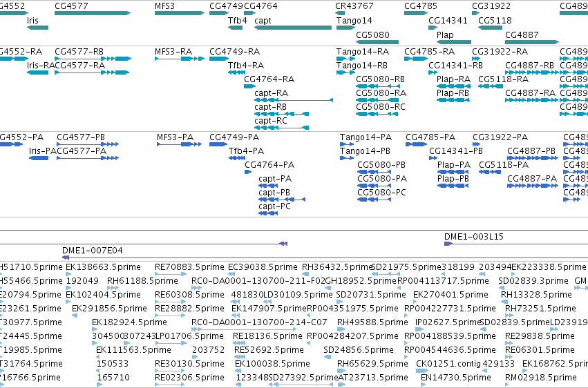Select the Tfb4 gene label

point(238,21)
